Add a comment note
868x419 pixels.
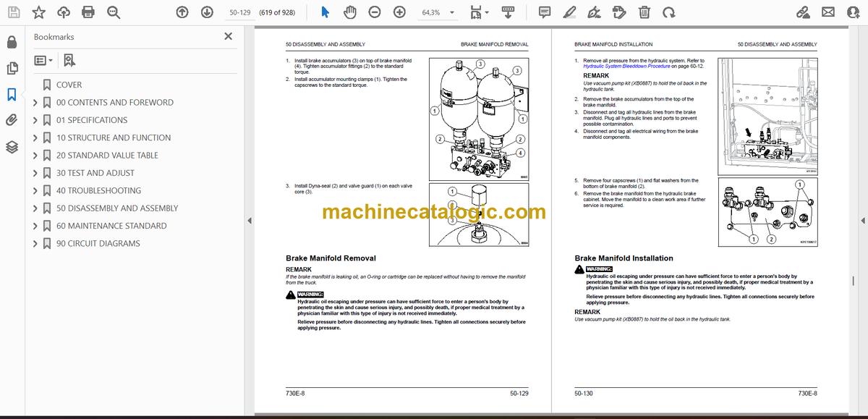tap(545, 12)
